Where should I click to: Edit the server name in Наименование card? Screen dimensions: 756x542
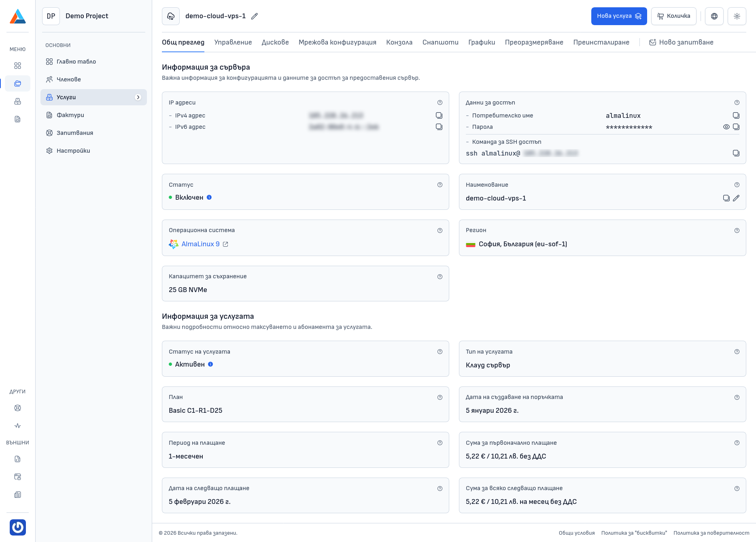click(x=736, y=198)
